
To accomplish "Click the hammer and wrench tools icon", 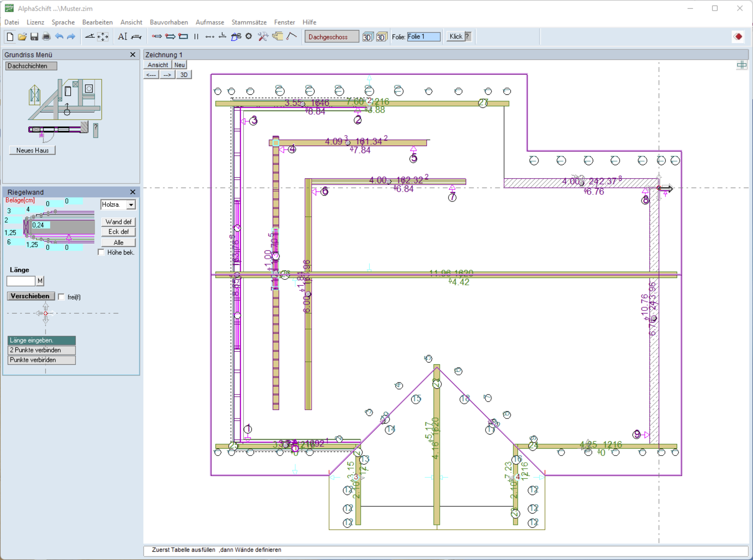I will pyautogui.click(x=263, y=37).
